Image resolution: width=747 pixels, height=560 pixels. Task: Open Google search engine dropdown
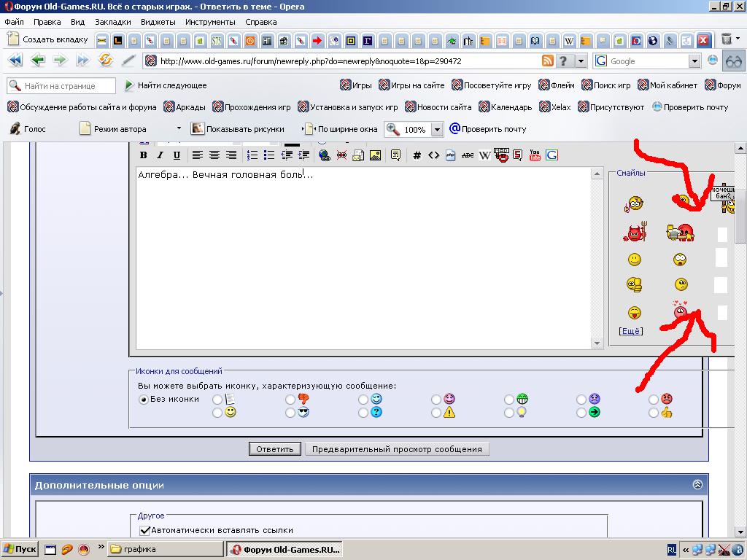(x=694, y=61)
